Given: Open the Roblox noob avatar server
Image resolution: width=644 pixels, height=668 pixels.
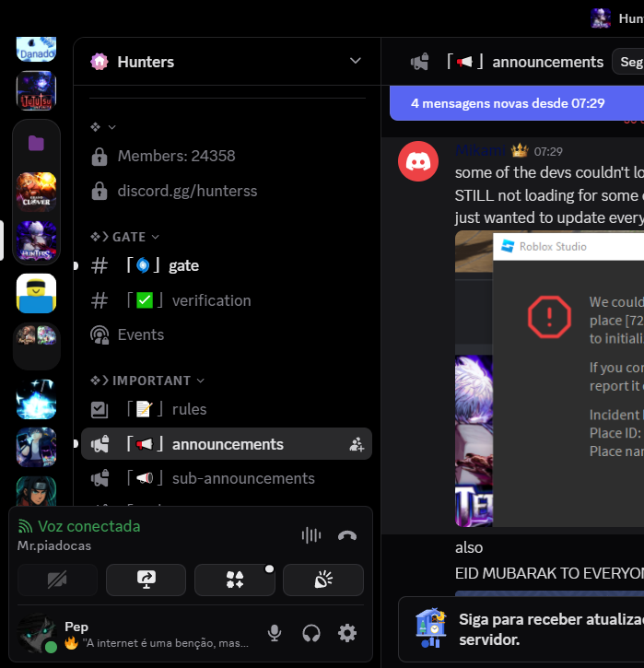Looking at the screenshot, I should tap(36, 293).
